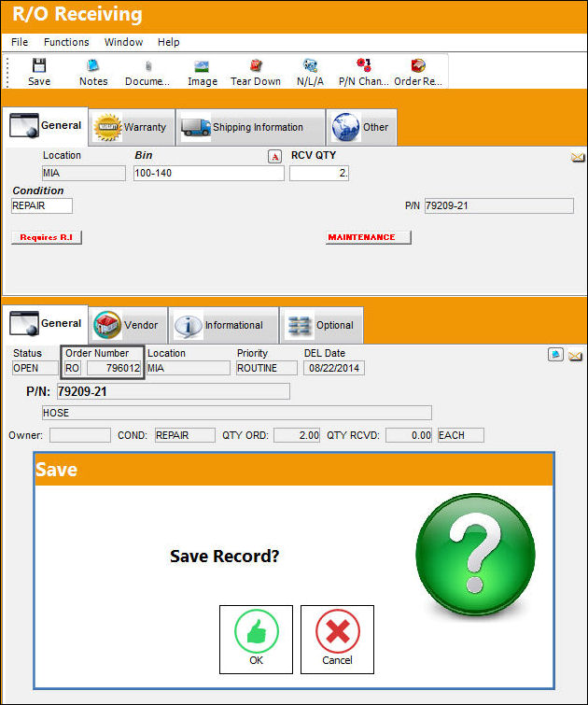Click the QTY RCVD field showing 0.00
Viewport: 588px width, 705px height.
pos(409,435)
